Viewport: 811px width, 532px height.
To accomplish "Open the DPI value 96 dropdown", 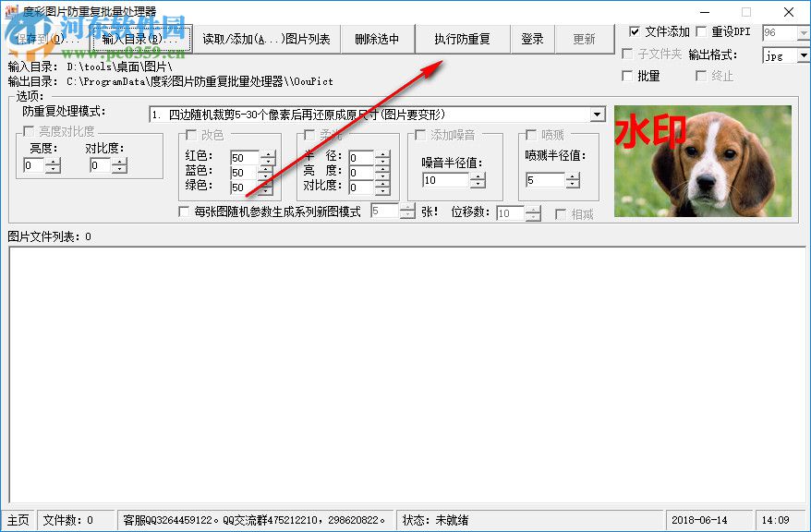I will pyautogui.click(x=803, y=33).
